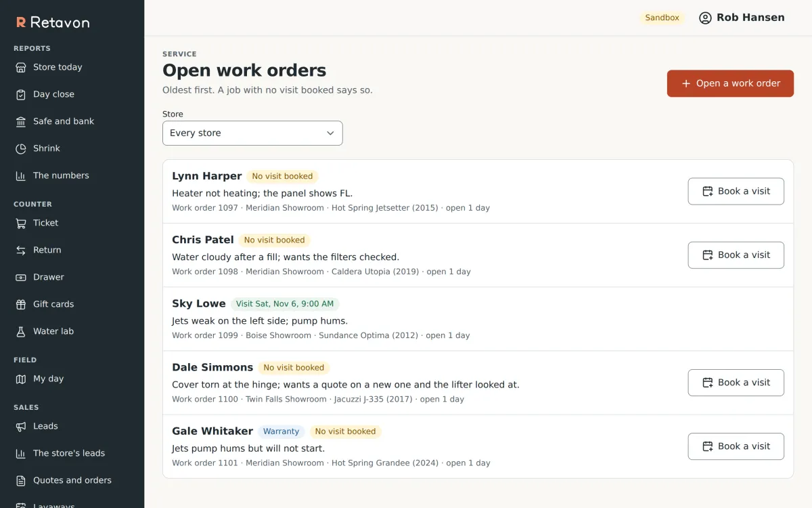
Task: Click calendar icon in Dale Simmons's Book a visit
Action: pyautogui.click(x=708, y=382)
